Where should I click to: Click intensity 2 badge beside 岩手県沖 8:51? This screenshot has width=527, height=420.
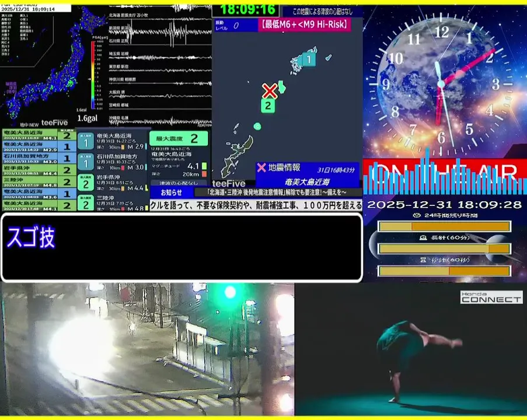point(86,183)
